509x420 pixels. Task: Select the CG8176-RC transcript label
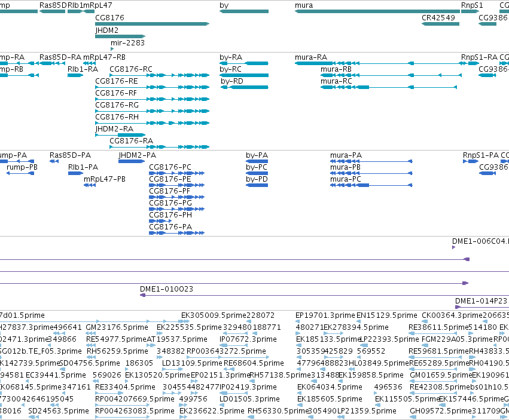click(x=131, y=69)
